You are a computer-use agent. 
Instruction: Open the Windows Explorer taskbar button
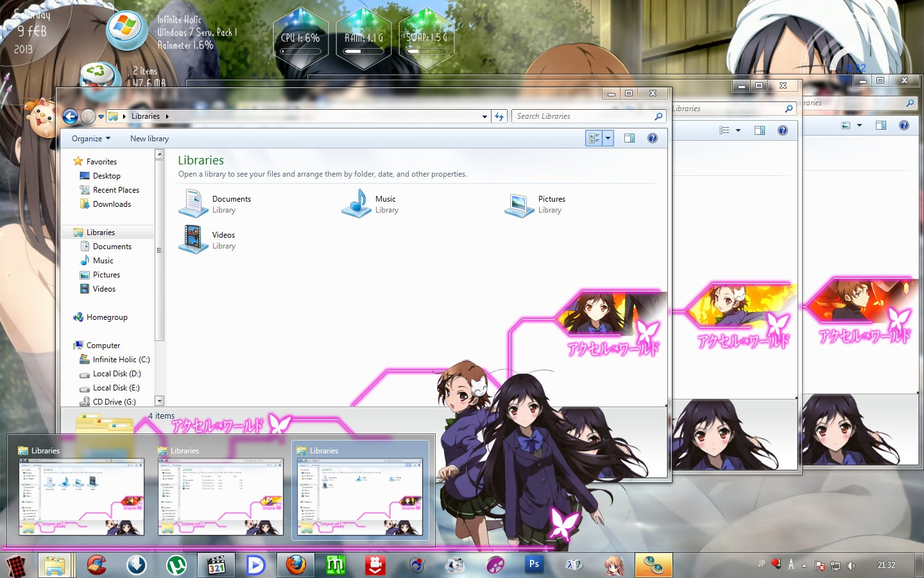(x=55, y=565)
